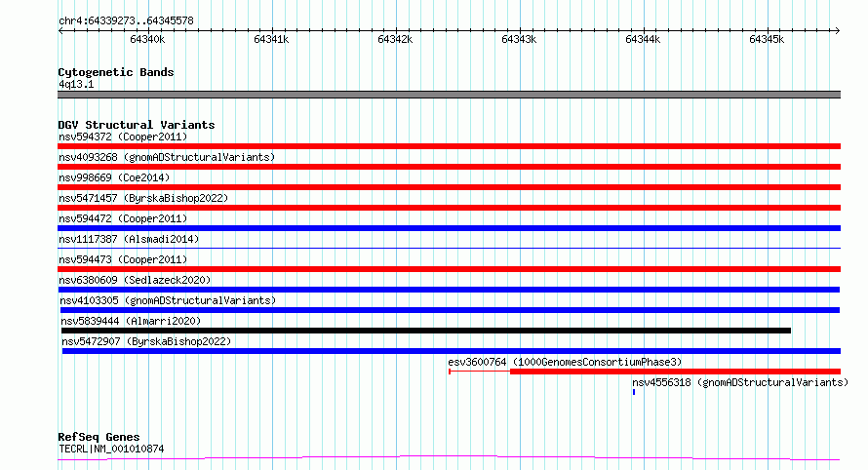Open variant esv3600764 (1000GenomesConsortiumPhase3) label
Screen dimensions: 868x470
[x=566, y=362]
